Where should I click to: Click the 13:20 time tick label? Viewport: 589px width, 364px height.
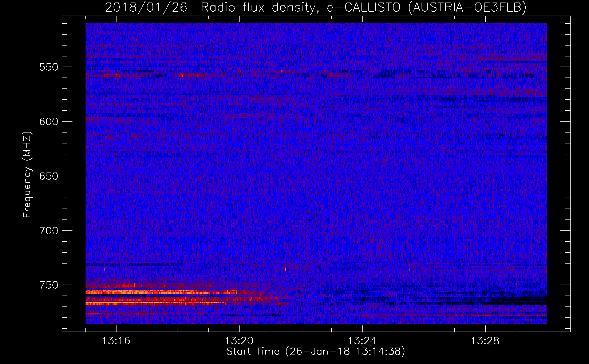(x=239, y=341)
